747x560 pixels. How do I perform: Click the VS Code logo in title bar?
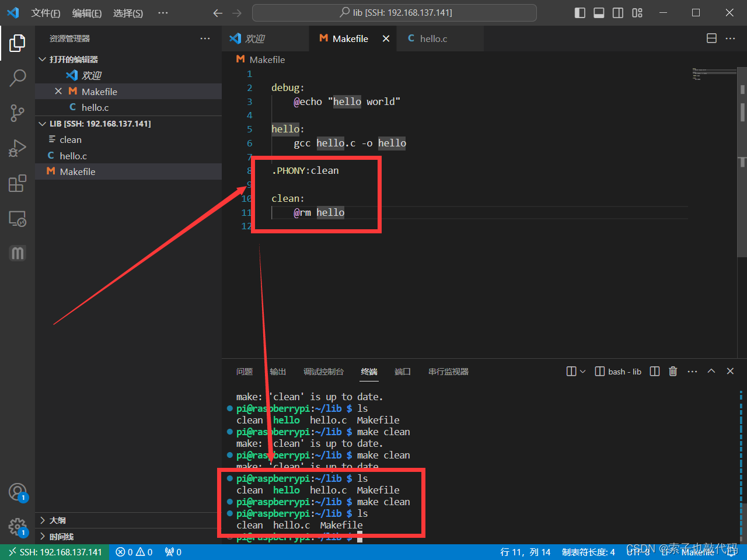(13, 13)
